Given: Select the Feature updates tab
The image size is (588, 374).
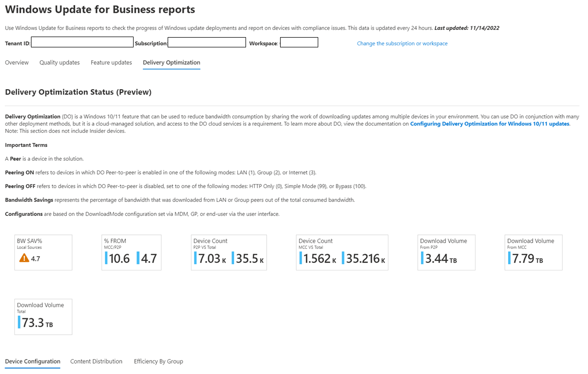Looking at the screenshot, I should [x=111, y=62].
